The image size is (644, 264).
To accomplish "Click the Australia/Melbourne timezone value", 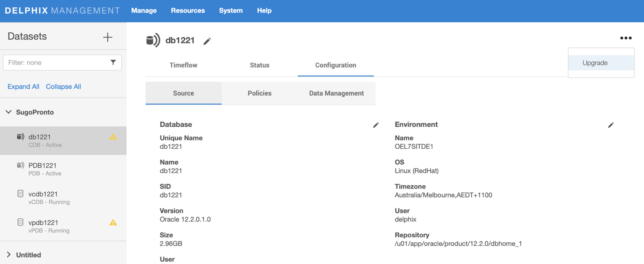I will tap(443, 195).
